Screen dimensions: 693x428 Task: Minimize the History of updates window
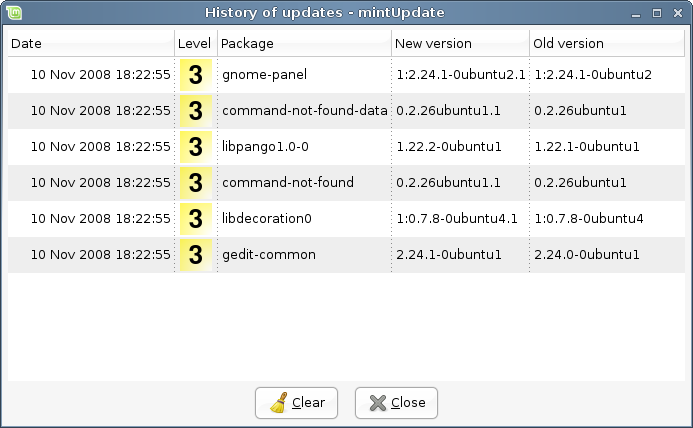(636, 14)
